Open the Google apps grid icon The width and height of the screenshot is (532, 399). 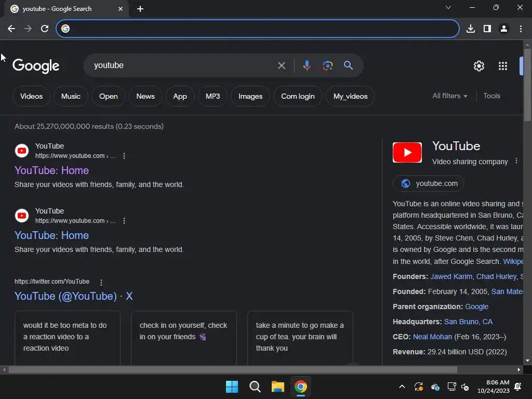pyautogui.click(x=503, y=66)
